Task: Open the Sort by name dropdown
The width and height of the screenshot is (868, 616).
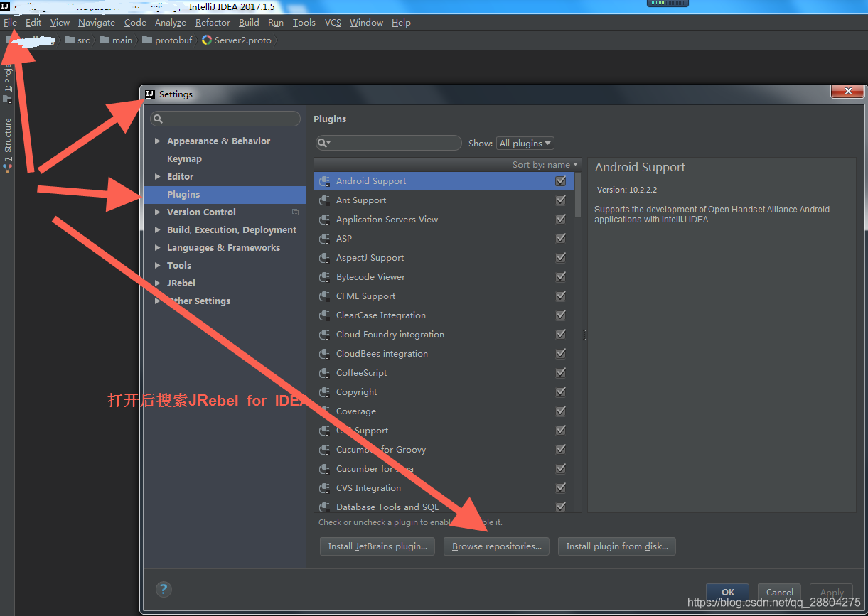Action: coord(545,165)
